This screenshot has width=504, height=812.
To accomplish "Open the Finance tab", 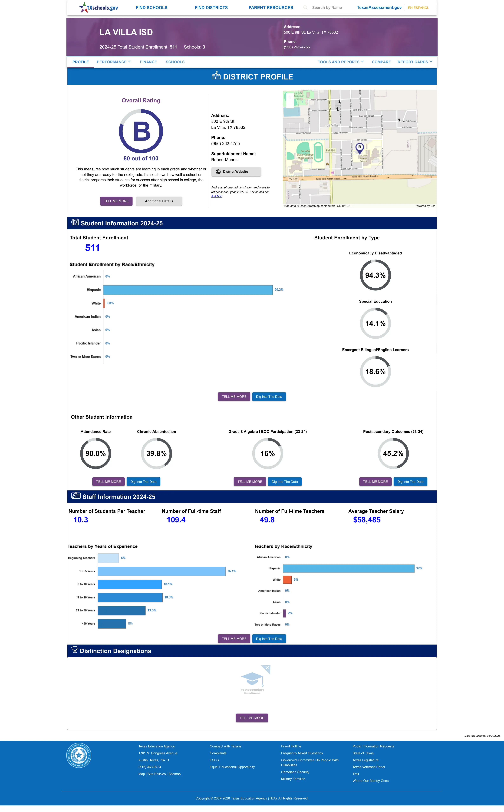I will (x=148, y=62).
